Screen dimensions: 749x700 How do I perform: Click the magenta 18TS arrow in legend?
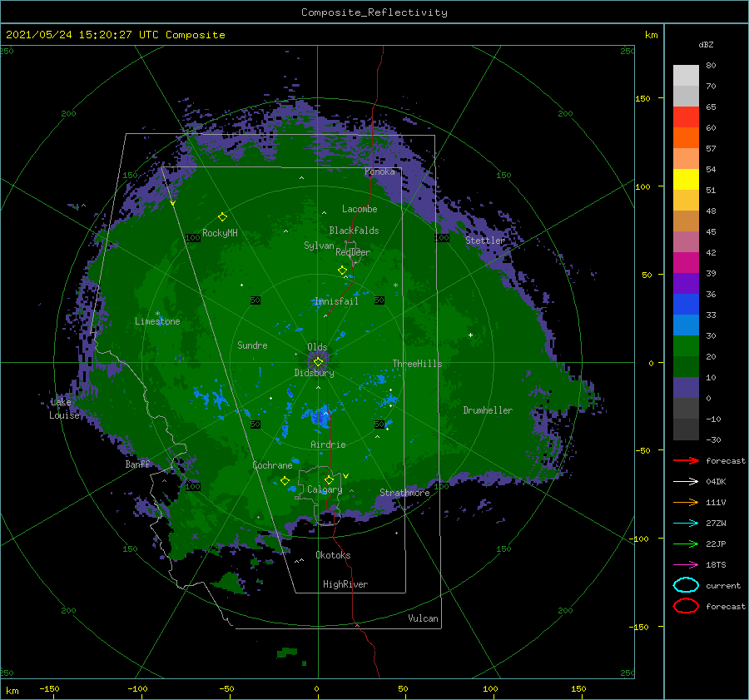686,565
